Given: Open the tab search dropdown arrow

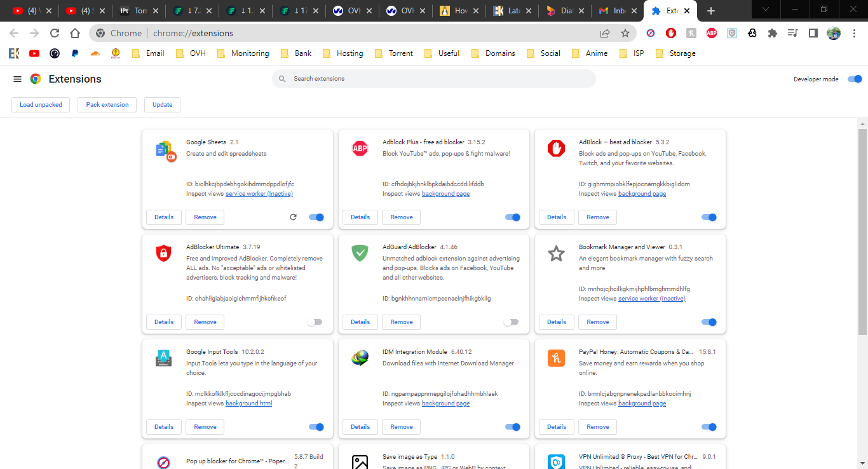Looking at the screenshot, I should [x=766, y=10].
